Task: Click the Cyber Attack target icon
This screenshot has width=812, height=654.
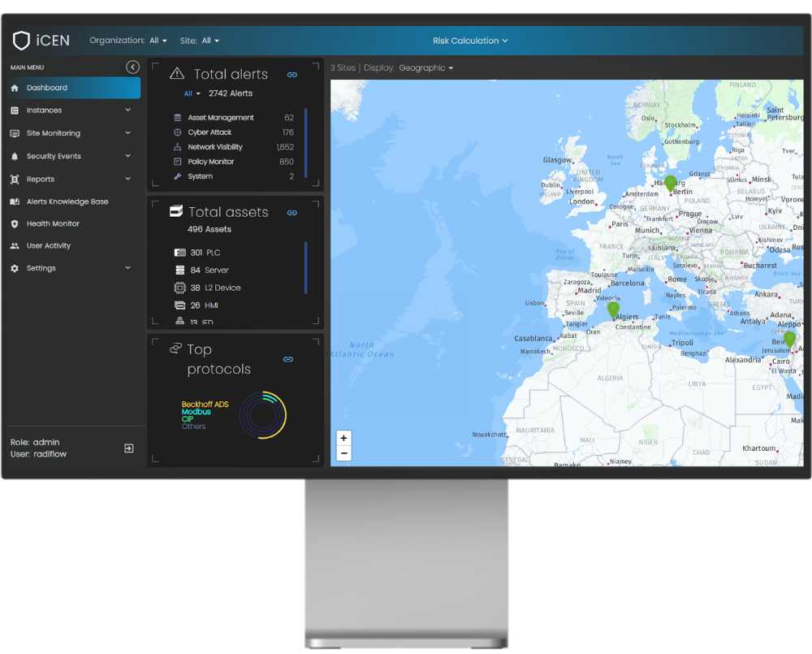Action: pyautogui.click(x=178, y=132)
